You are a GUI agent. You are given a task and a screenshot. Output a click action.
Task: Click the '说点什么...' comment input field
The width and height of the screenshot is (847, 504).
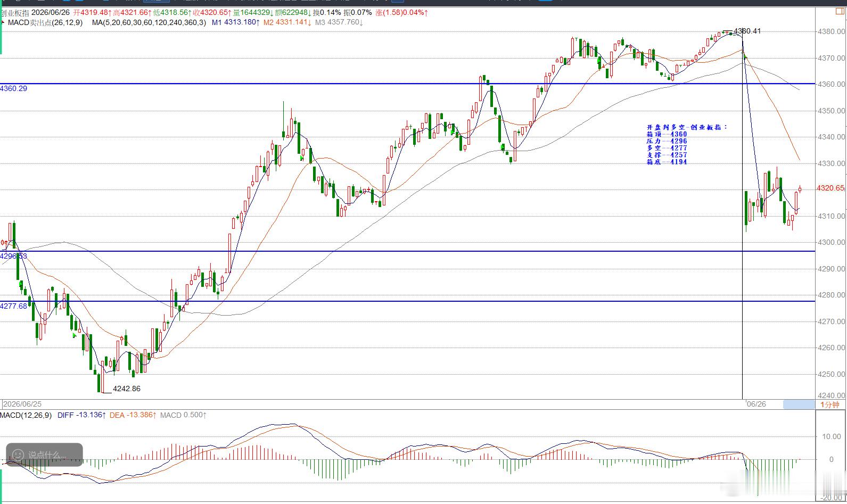pyautogui.click(x=44, y=455)
